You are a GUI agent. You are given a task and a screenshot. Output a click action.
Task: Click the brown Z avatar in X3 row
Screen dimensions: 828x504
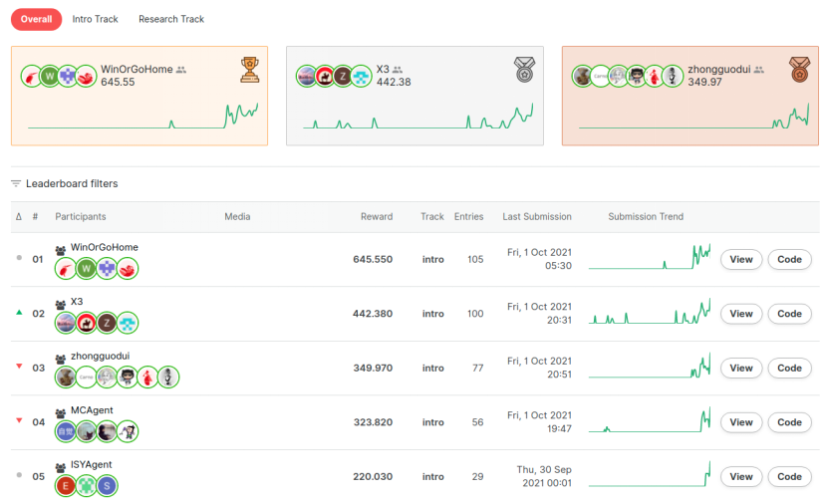click(x=107, y=323)
